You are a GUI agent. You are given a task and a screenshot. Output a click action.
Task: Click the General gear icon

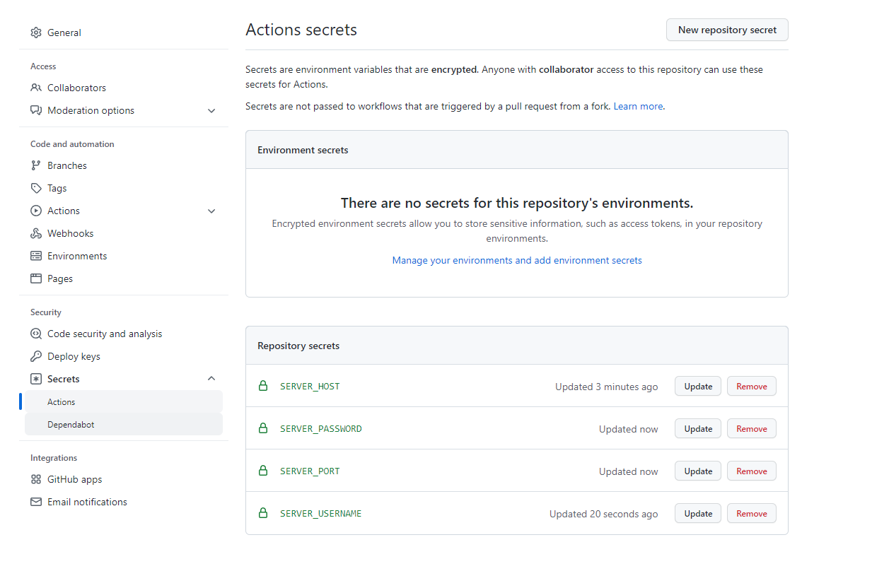click(36, 33)
